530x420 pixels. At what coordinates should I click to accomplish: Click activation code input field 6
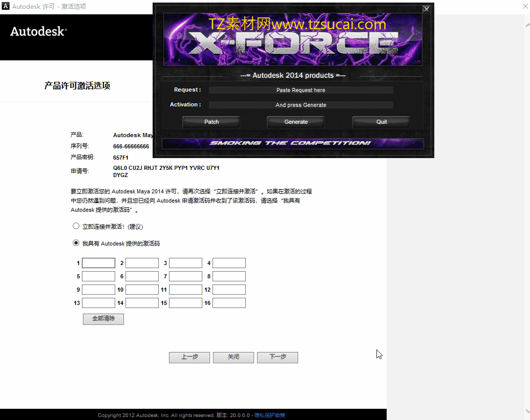[142, 276]
